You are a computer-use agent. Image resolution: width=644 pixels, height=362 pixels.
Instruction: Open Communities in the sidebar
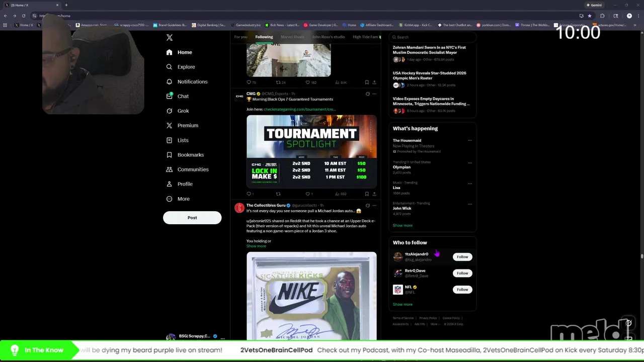pyautogui.click(x=187, y=169)
